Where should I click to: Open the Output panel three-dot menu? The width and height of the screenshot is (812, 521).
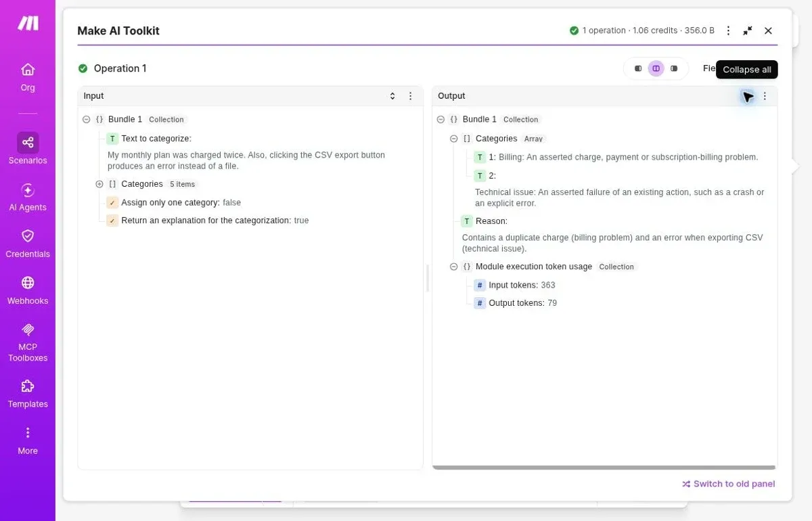click(x=765, y=96)
